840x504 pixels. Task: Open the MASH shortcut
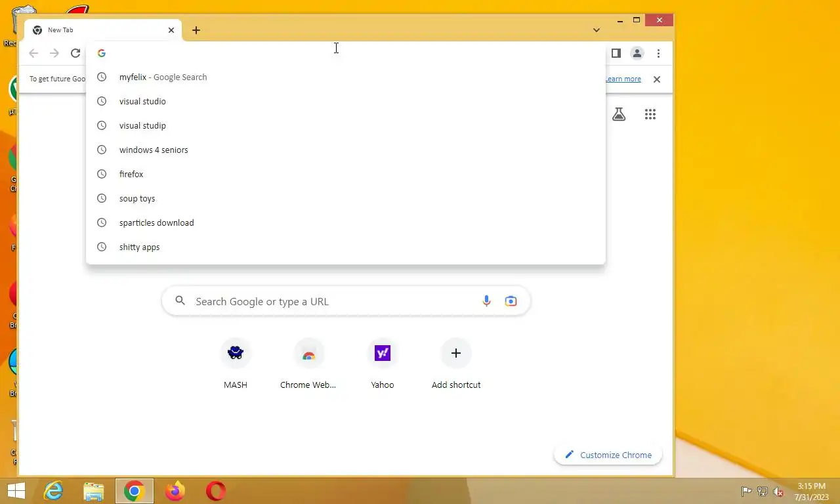(x=236, y=364)
